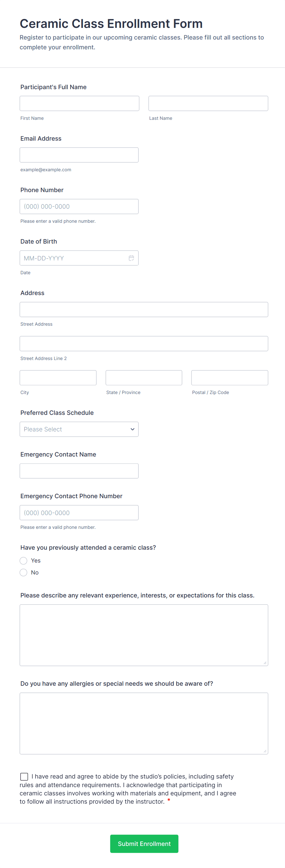Image resolution: width=285 pixels, height=868 pixels.
Task: Select No for previously attended class
Action: [x=24, y=573]
